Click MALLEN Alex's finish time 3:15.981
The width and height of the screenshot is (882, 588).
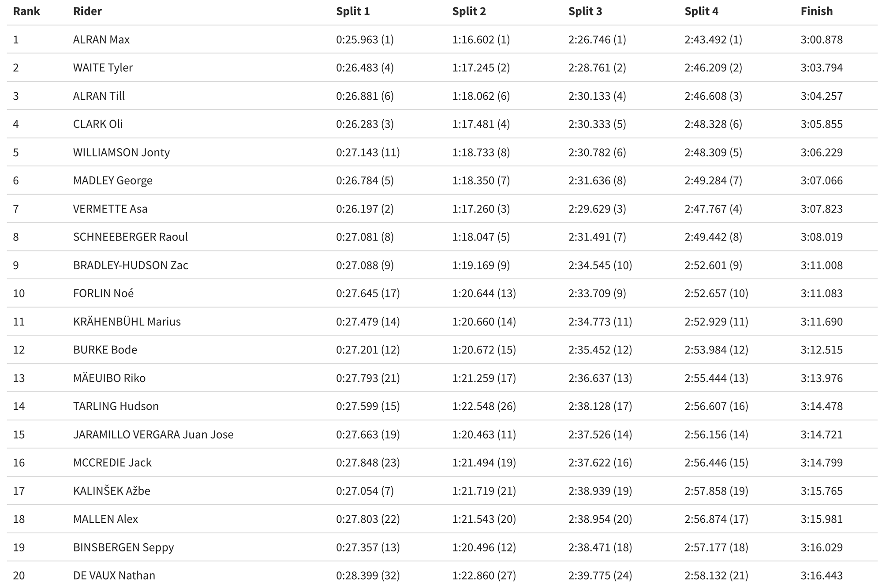[822, 519]
